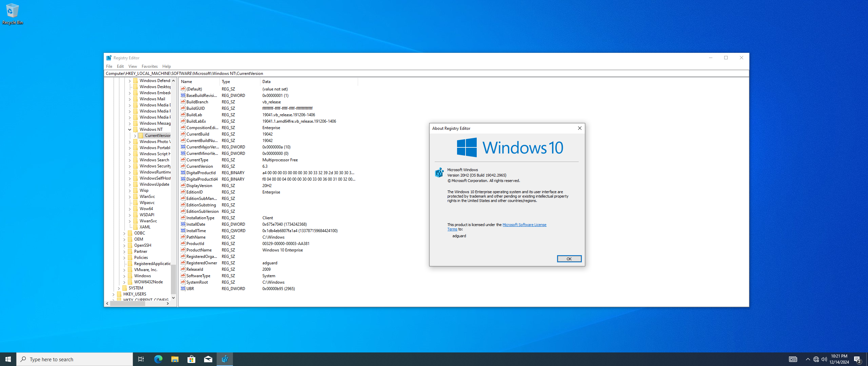Click the folder icon of SYSTEM key
868x366 pixels.
125,288
